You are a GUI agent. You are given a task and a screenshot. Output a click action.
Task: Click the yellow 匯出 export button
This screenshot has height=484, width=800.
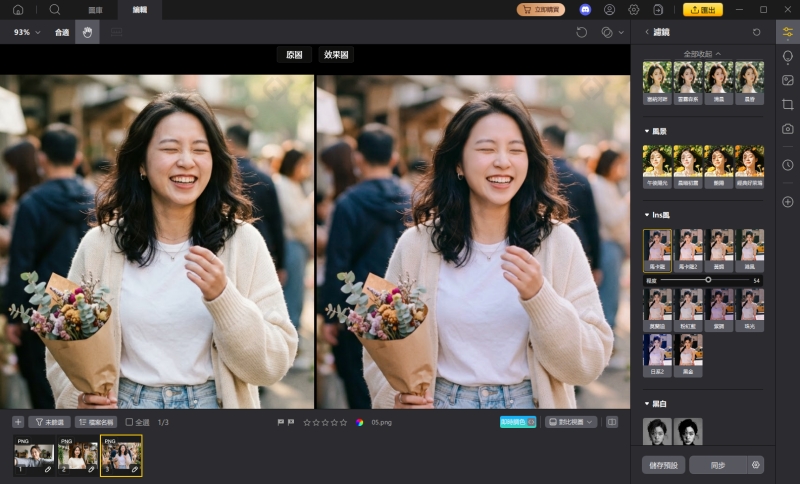point(703,9)
